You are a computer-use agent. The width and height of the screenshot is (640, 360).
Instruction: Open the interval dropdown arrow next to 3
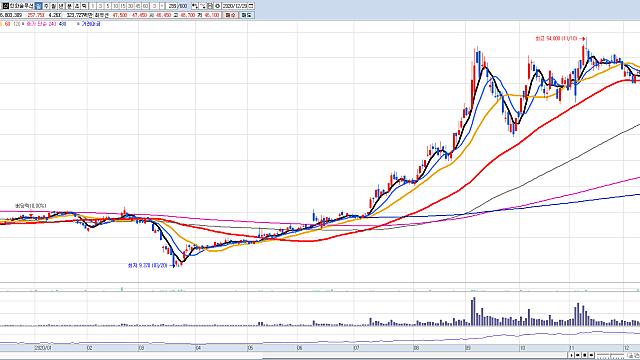coord(162,6)
